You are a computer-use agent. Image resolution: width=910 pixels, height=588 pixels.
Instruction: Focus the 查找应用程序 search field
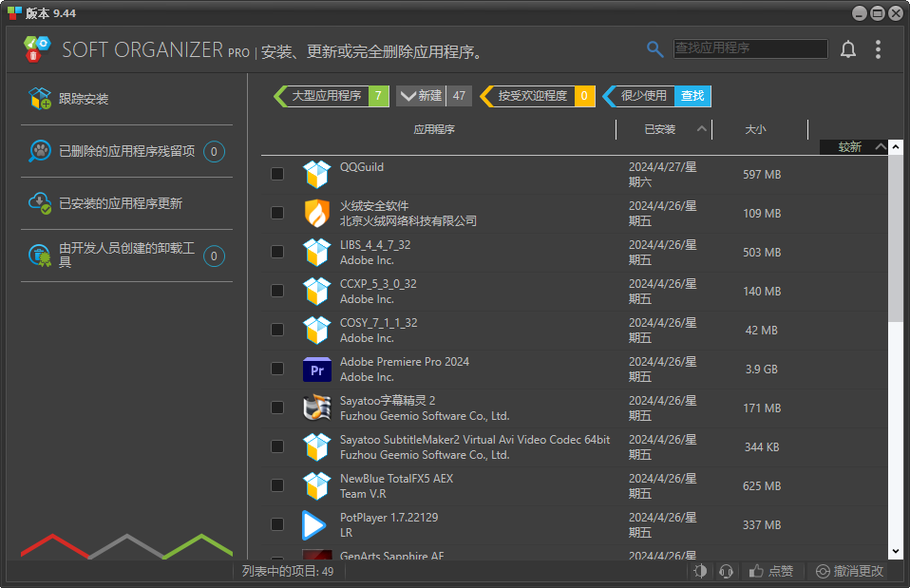[x=750, y=48]
